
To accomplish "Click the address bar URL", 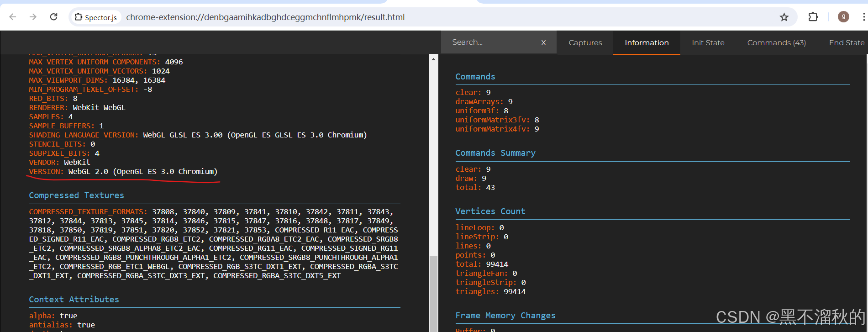I will click(265, 17).
